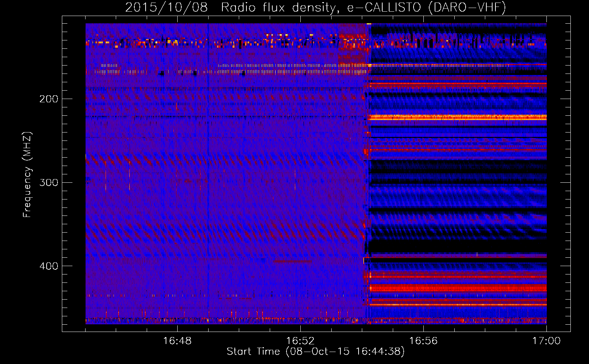The height and width of the screenshot is (364, 589).
Task: Click the 'Frequency (MHZ)' axis label
Action: coord(27,175)
